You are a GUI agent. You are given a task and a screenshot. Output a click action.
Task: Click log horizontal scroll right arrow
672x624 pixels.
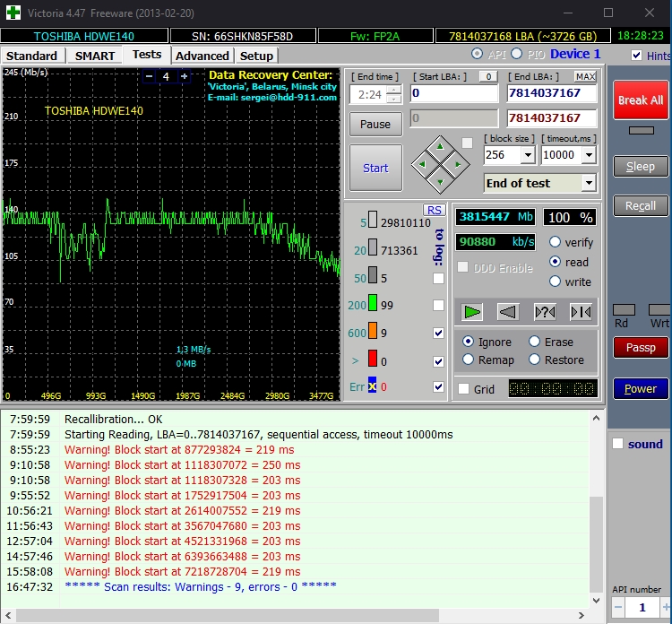(x=582, y=615)
